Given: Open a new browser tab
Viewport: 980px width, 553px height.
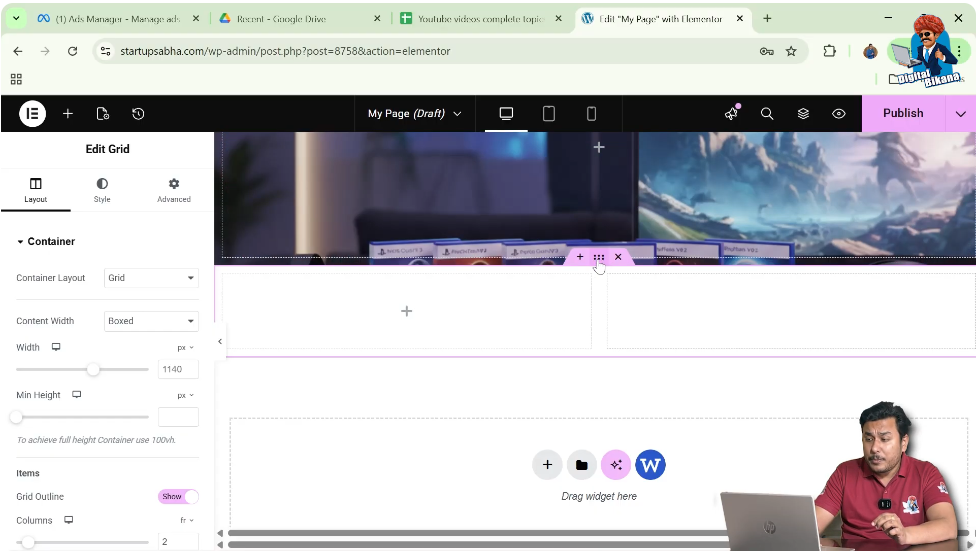Looking at the screenshot, I should pyautogui.click(x=767, y=19).
